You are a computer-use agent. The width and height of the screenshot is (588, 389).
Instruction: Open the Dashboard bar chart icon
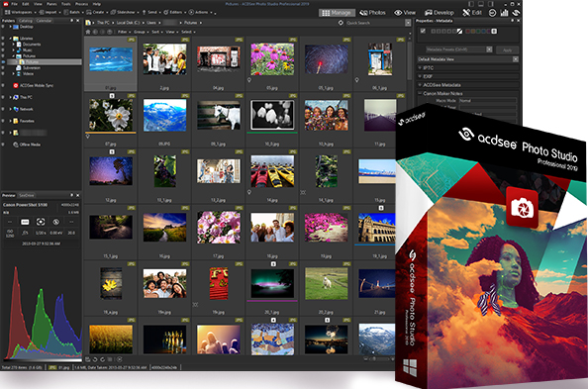pos(505,13)
